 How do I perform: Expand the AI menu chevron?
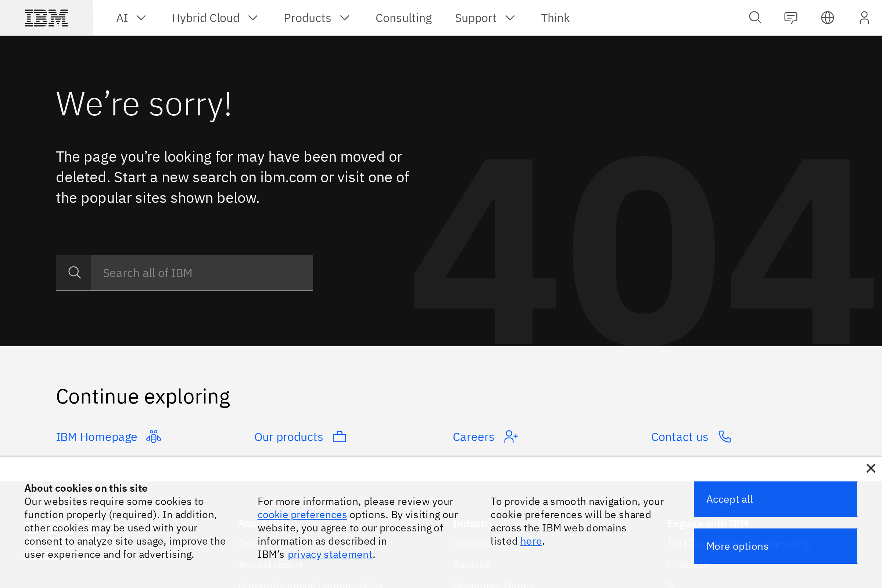point(141,18)
